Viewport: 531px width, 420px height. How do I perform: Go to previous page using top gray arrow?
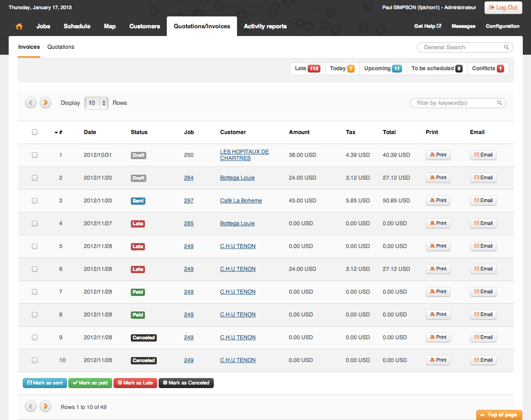click(31, 103)
